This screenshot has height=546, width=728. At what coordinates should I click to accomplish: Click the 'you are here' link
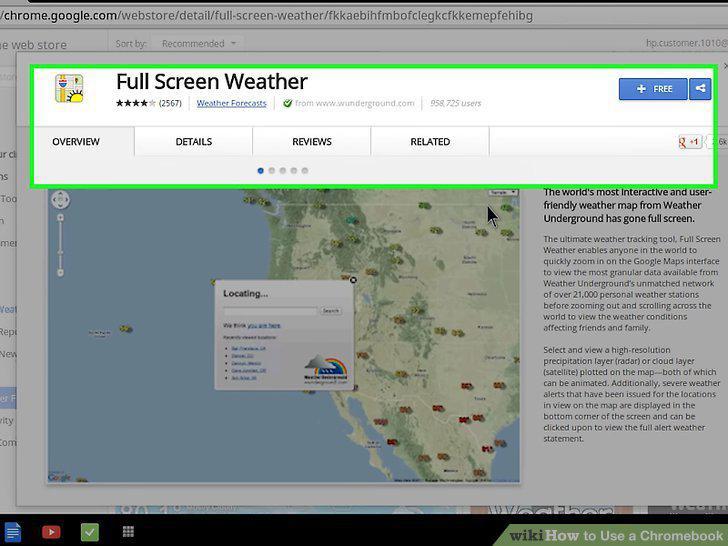[x=264, y=325]
